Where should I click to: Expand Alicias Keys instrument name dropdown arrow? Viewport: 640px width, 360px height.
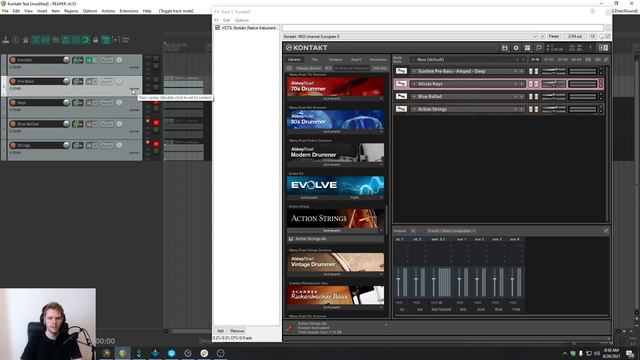[414, 84]
